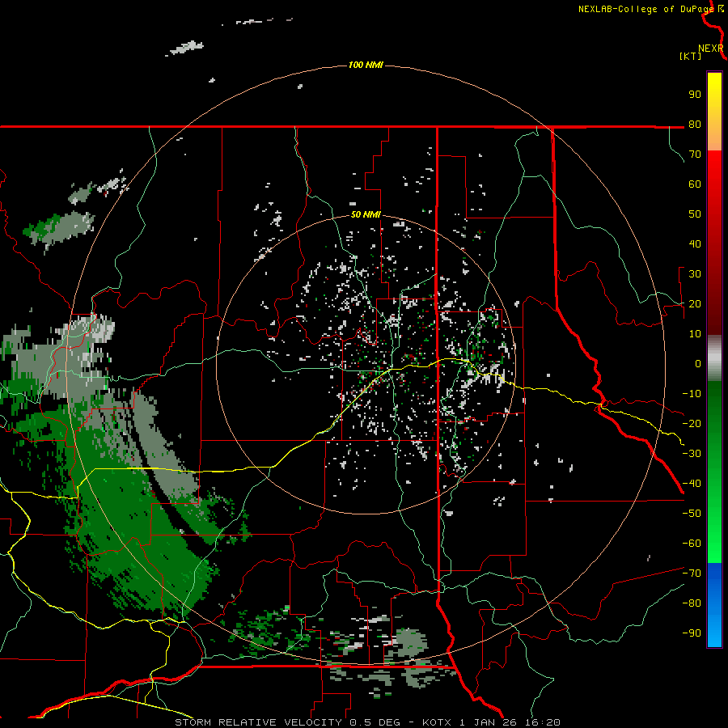
Task: Click the "90" color scale label
Action: (x=695, y=95)
